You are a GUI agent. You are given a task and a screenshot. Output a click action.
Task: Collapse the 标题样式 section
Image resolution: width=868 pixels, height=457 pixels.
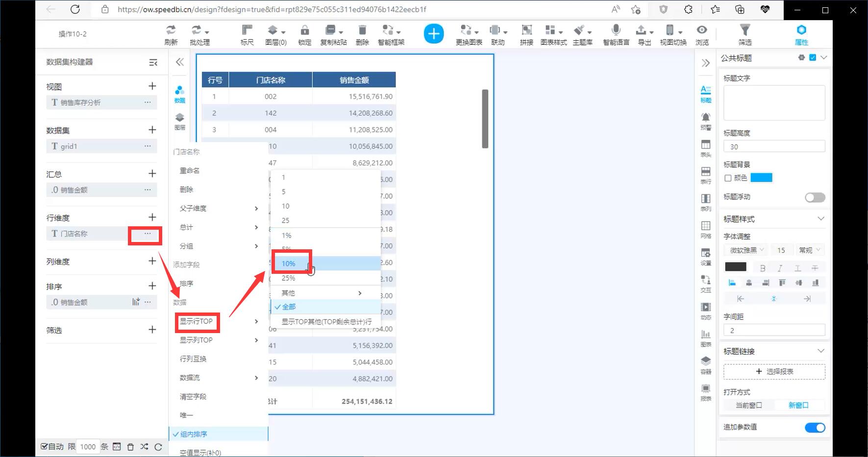tap(821, 219)
